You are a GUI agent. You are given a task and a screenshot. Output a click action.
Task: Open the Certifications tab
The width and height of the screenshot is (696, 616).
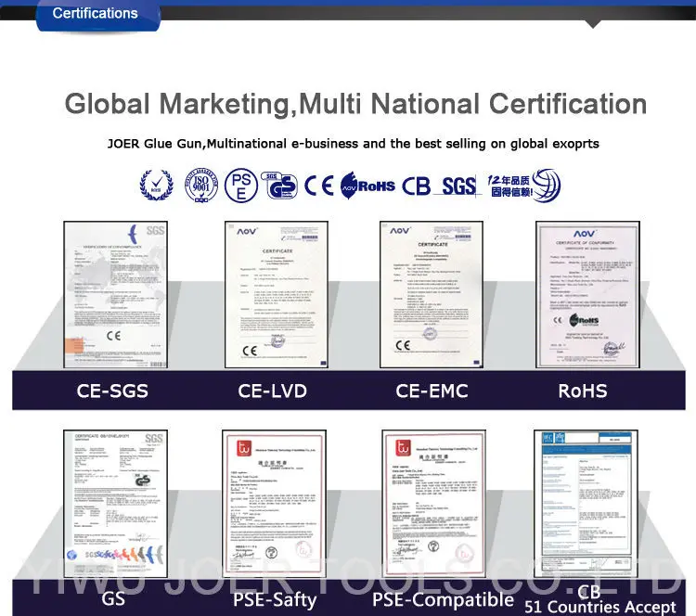click(95, 13)
